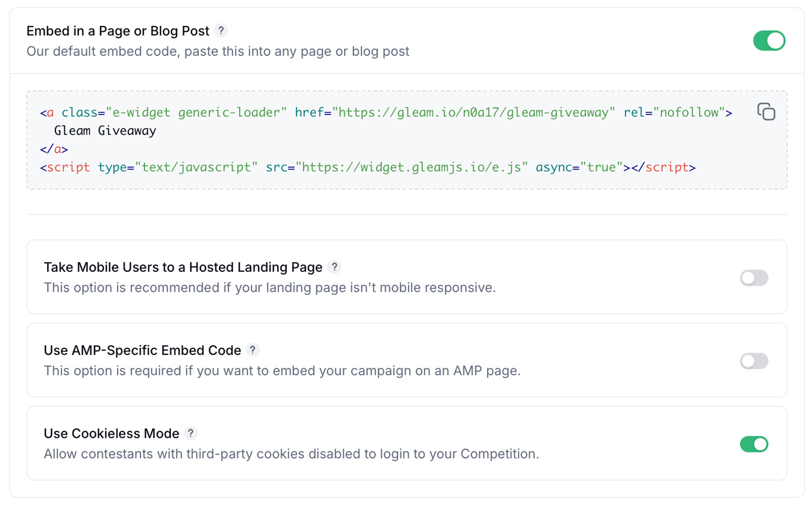
Task: Turn on Use AMP-Specific Embed Code
Action: coord(754,361)
